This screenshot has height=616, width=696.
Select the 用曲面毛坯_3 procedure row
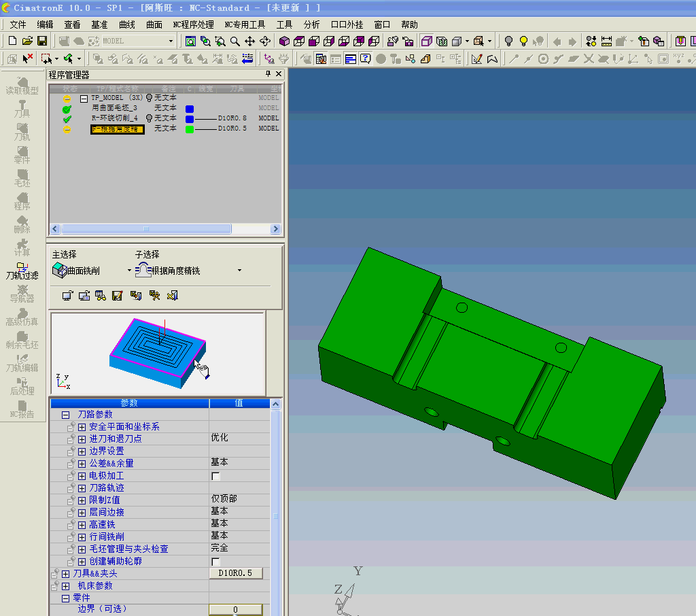(x=114, y=108)
